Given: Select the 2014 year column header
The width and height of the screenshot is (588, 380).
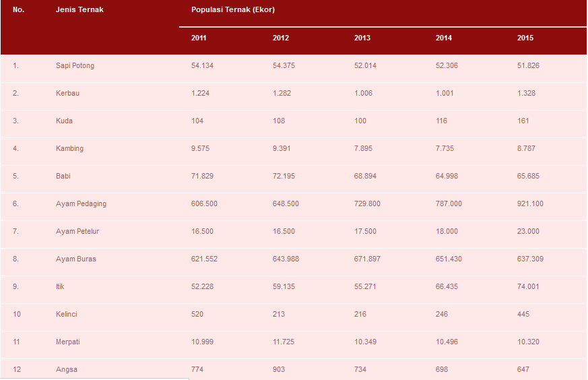Looking at the screenshot, I should [x=444, y=38].
